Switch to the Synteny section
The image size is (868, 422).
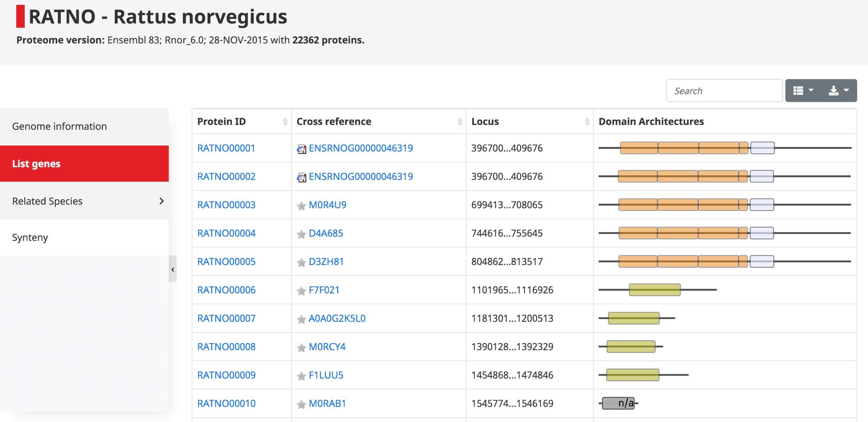[x=30, y=237]
